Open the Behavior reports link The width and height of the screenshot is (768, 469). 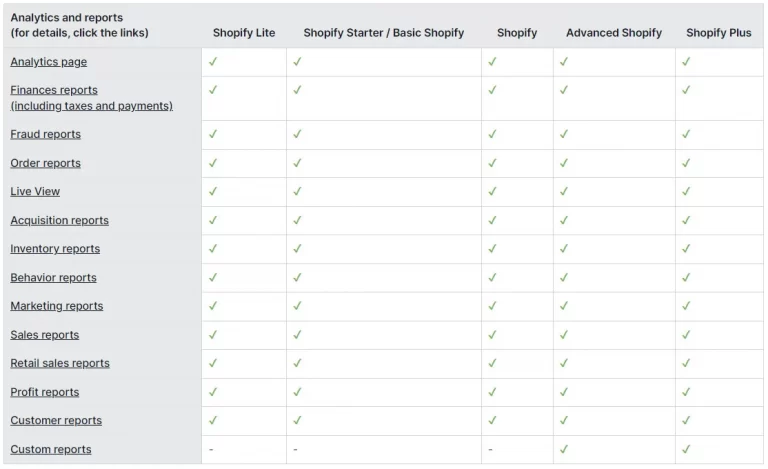[53, 278]
